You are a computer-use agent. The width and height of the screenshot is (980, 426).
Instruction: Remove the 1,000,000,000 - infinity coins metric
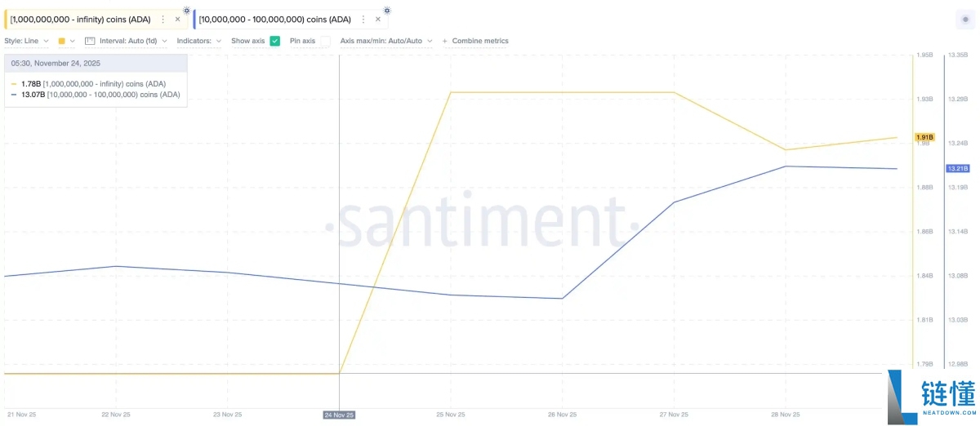[177, 20]
